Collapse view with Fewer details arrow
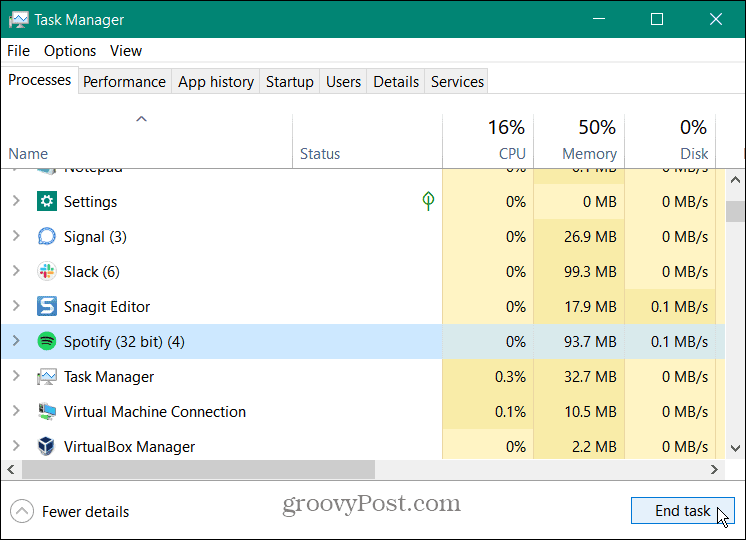This screenshot has height=540, width=746. [22, 511]
